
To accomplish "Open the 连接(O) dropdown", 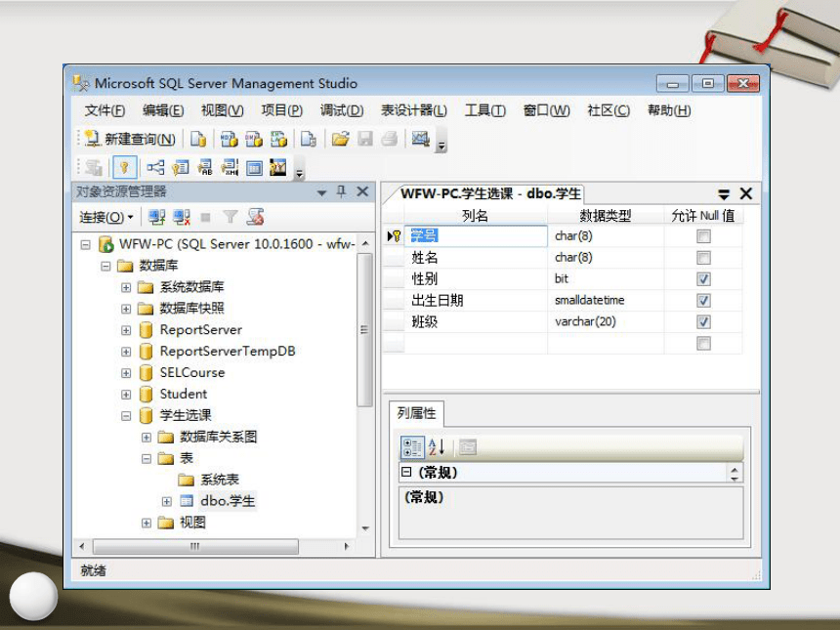I will 106,217.
